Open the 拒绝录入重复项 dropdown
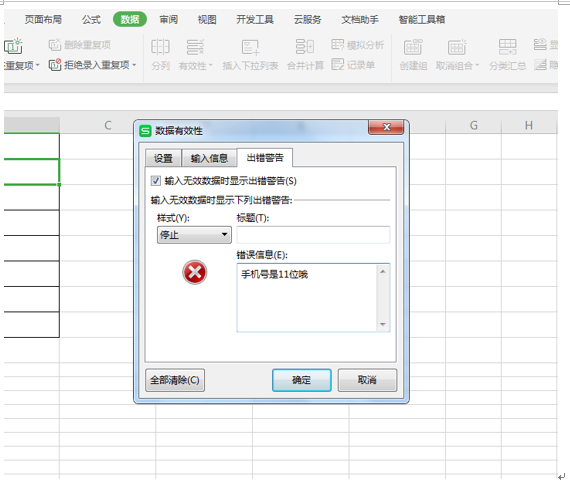This screenshot has height=488, width=570. tap(134, 65)
